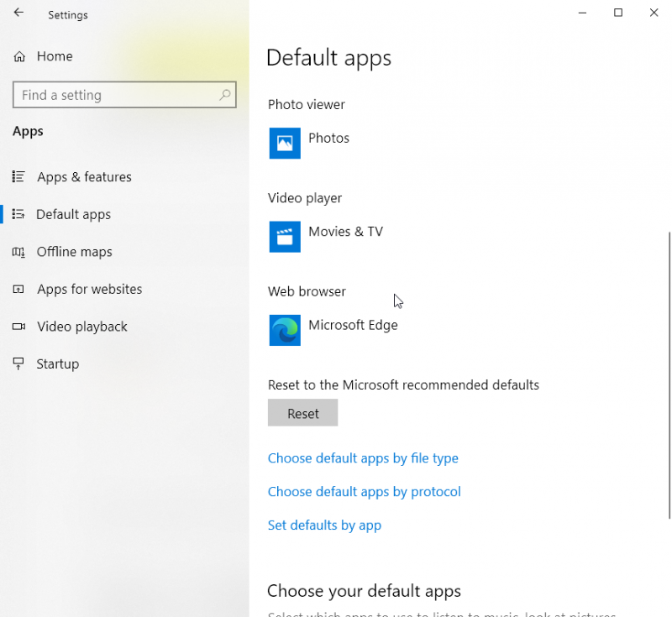Click the search magnifier icon
The height and width of the screenshot is (617, 672).
coord(225,95)
